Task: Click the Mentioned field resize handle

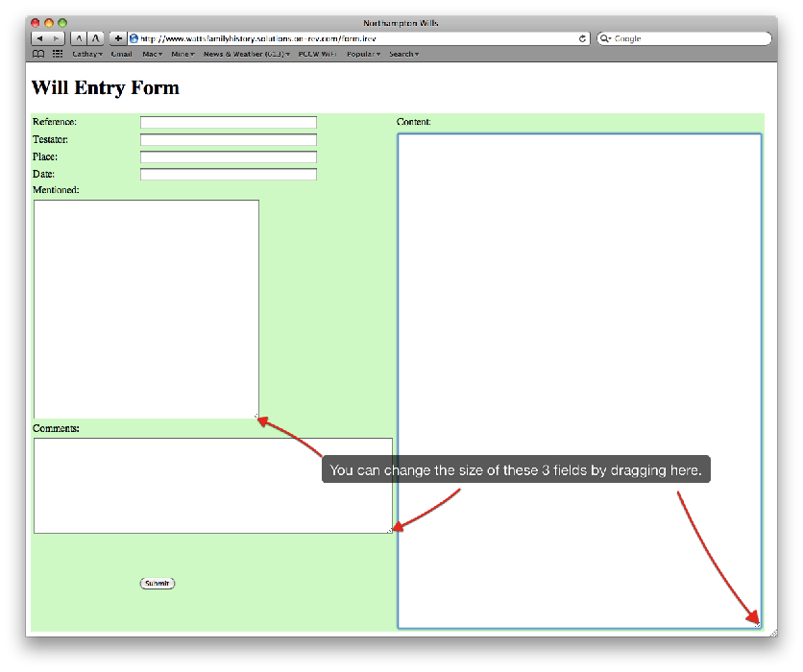Action: click(255, 416)
